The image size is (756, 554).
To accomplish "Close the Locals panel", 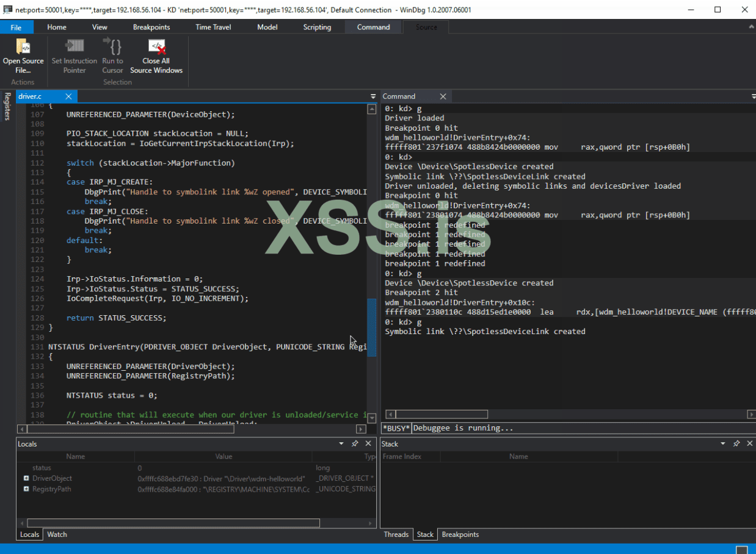I will pyautogui.click(x=368, y=444).
